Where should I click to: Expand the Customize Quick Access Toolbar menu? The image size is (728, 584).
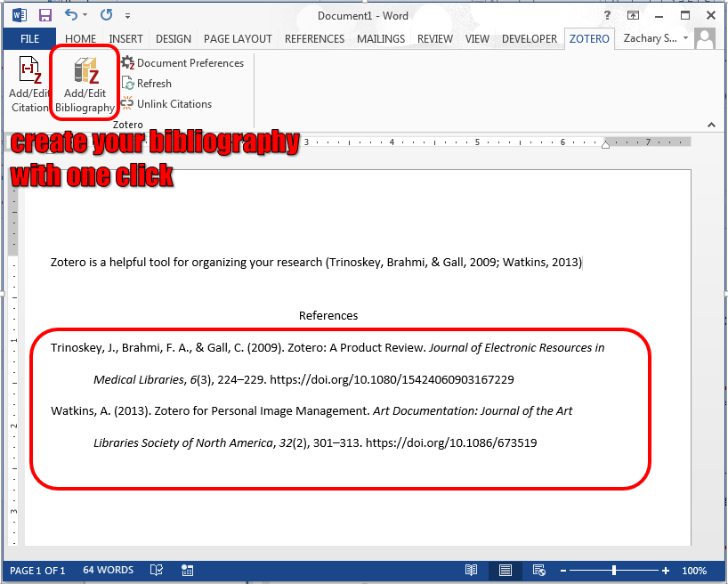(x=126, y=14)
